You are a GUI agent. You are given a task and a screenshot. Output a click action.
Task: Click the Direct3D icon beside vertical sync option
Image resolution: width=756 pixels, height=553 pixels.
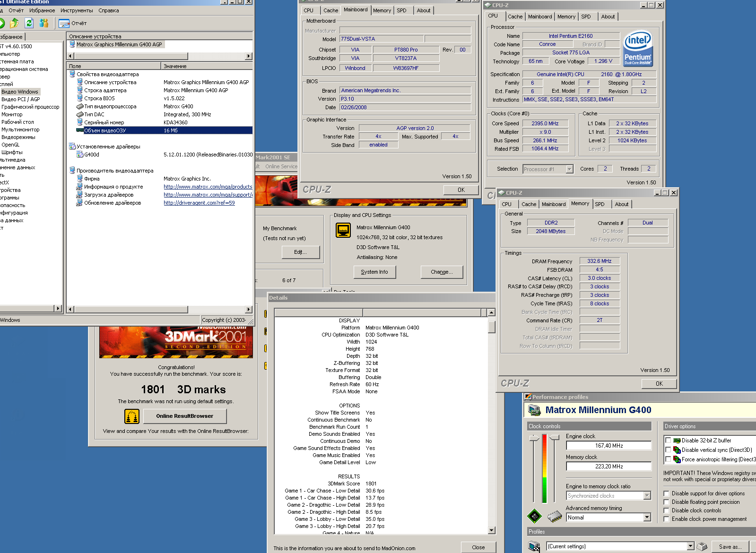tap(677, 450)
